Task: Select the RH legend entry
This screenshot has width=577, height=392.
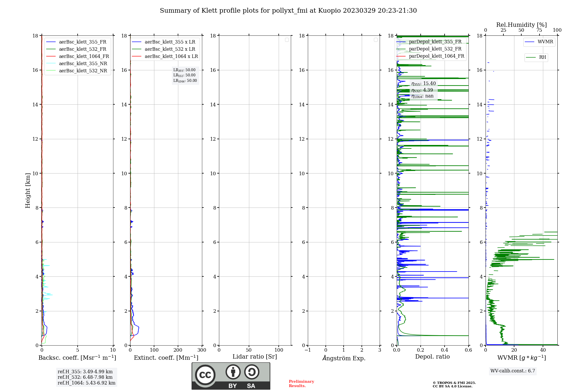Action: coord(536,57)
